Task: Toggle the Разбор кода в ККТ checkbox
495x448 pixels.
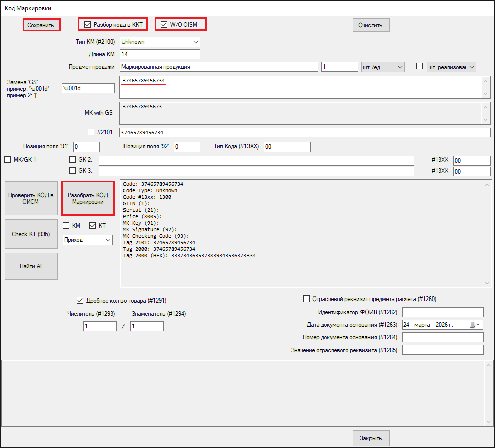Action: pyautogui.click(x=88, y=24)
